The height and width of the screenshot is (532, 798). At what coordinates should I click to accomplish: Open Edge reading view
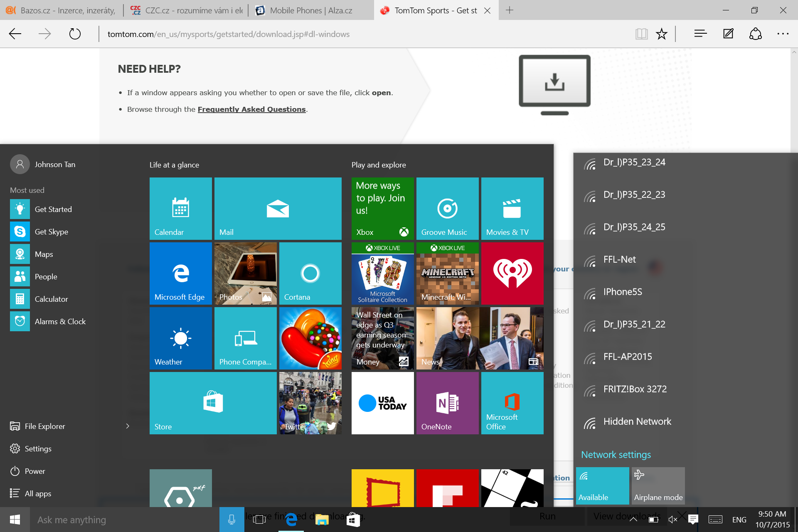coord(641,34)
